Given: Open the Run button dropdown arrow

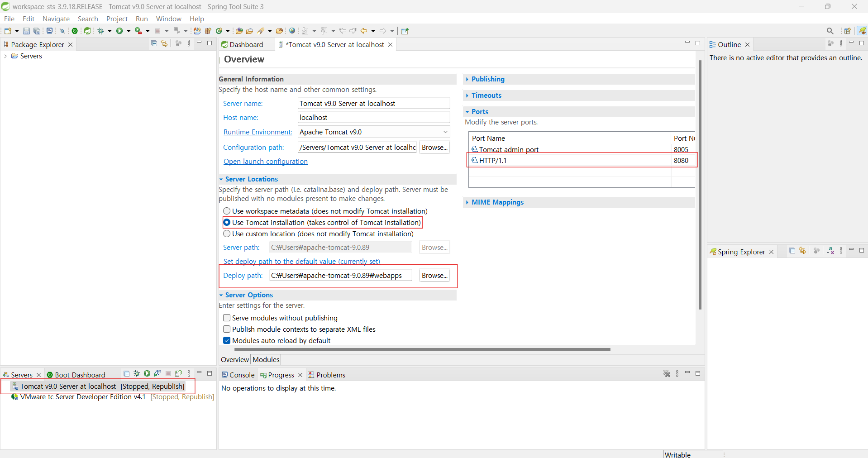Looking at the screenshot, I should coord(129,31).
